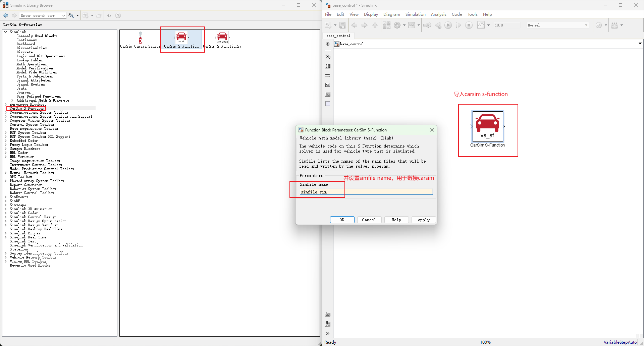Click Hide/Show Explorer Bar circle arrow icon
The image size is (644, 346).
(328, 44)
